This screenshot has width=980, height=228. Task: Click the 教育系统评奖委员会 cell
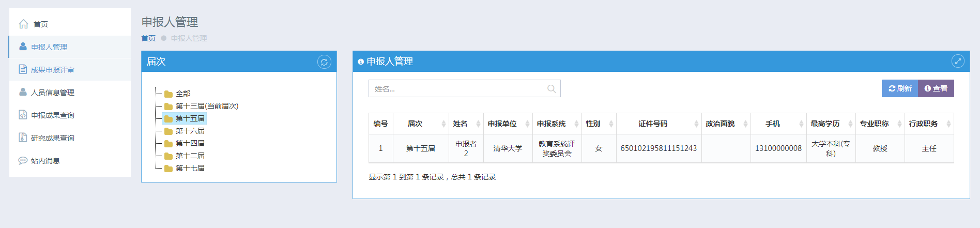tap(557, 148)
